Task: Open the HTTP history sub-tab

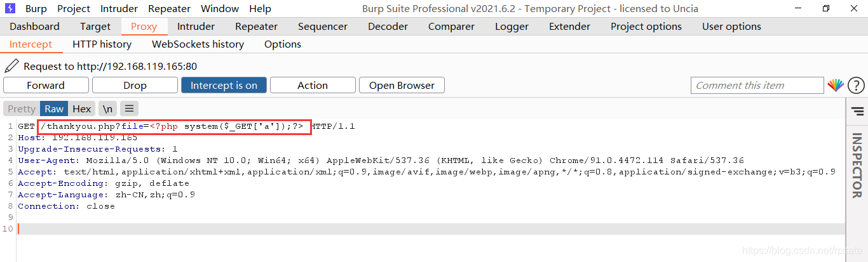Action: pos(102,44)
